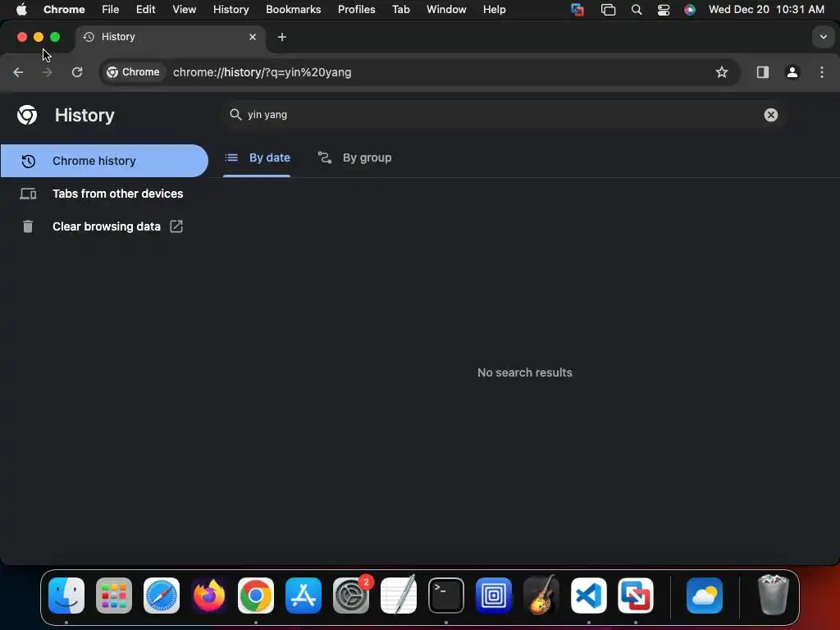
Task: Click the Chrome site info chip
Action: coord(134,72)
